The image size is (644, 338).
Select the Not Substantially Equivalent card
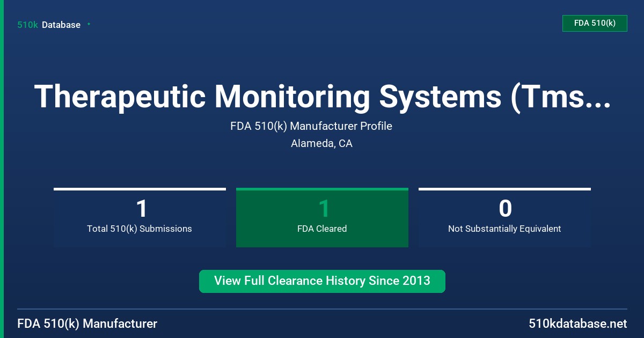point(504,217)
